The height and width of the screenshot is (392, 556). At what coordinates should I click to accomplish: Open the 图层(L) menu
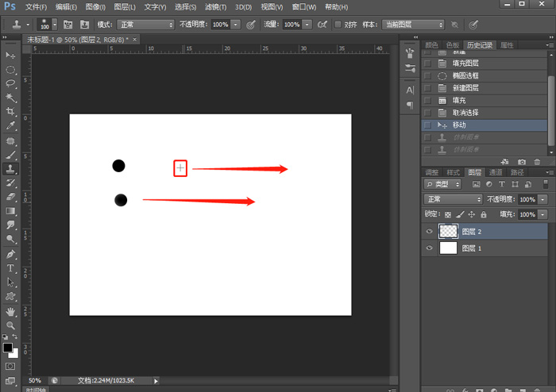click(125, 7)
